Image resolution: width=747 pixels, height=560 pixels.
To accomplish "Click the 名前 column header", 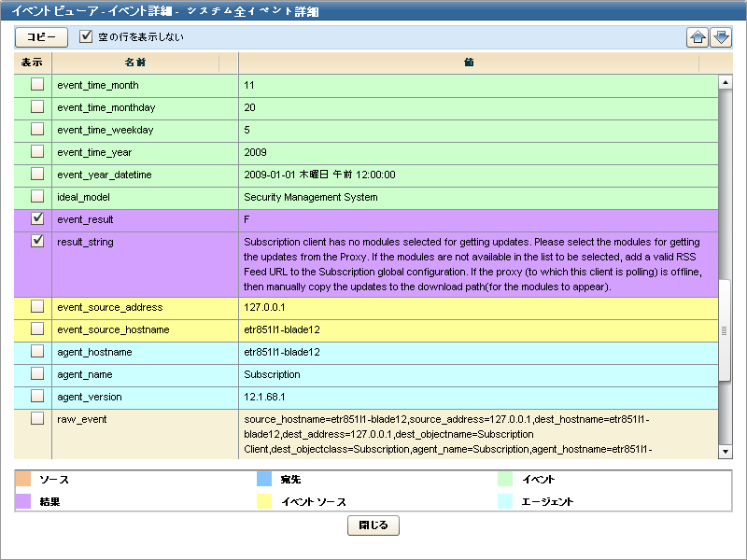I will pos(135,63).
